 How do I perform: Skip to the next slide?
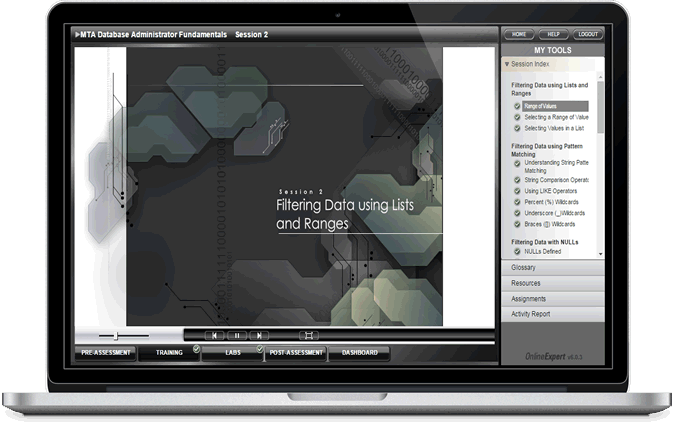click(259, 335)
